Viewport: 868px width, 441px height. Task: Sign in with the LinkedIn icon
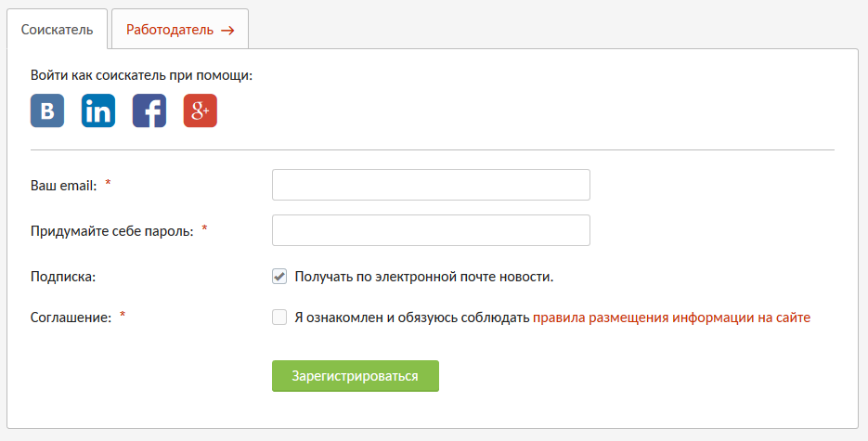98,111
